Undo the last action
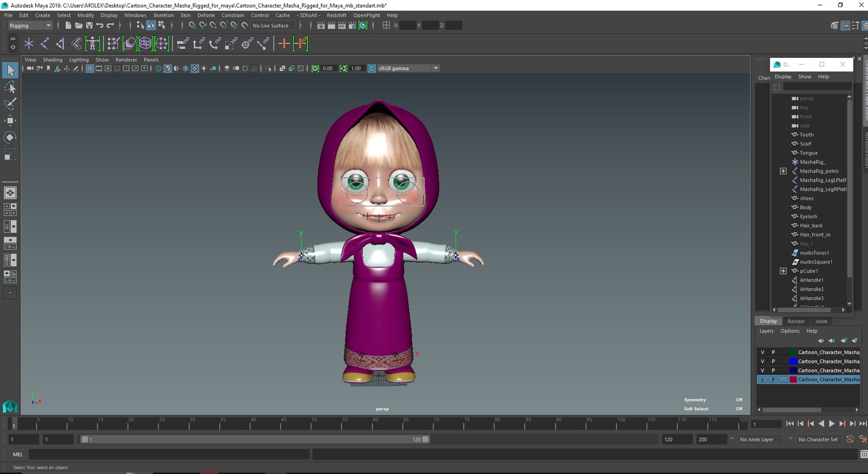868x474 pixels. 100,25
